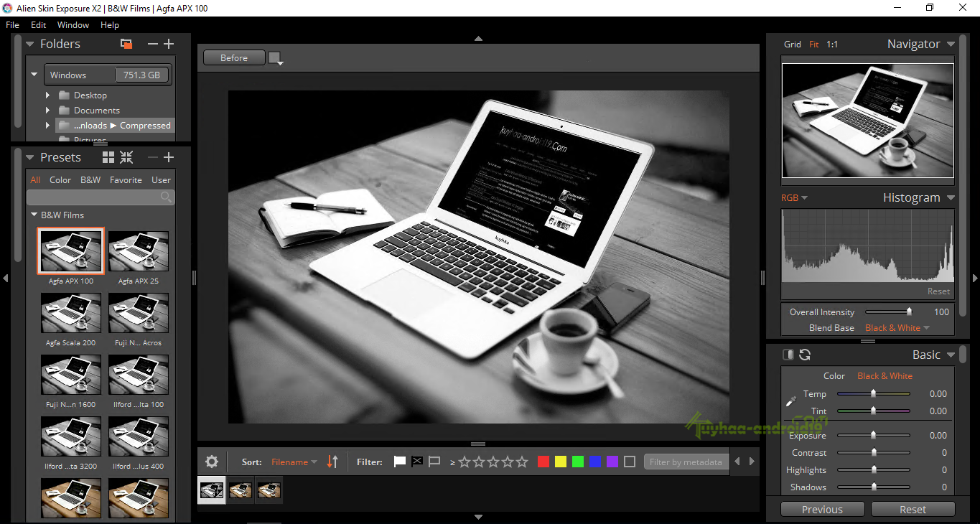This screenshot has height=524, width=980.
Task: Click the red color label filter swatch
Action: (543, 462)
